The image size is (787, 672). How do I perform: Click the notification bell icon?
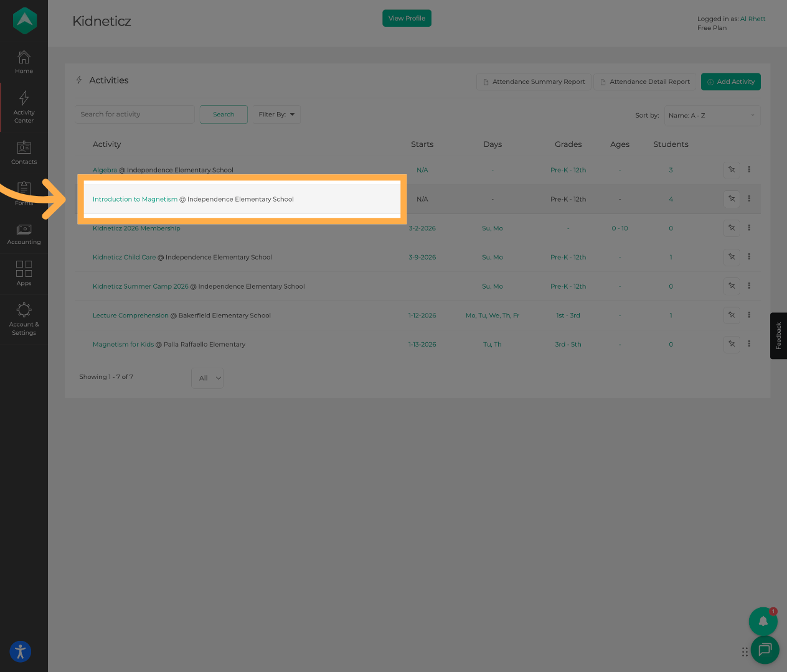763,621
